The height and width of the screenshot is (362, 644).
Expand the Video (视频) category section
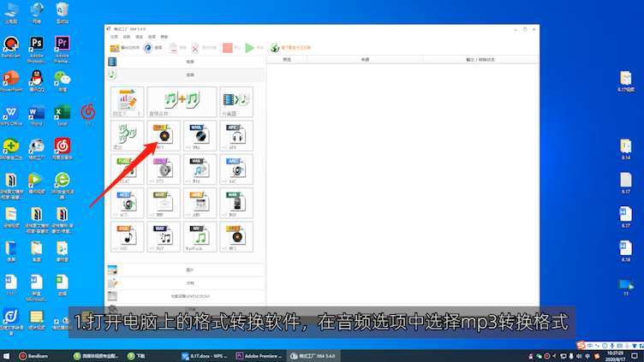(x=188, y=62)
